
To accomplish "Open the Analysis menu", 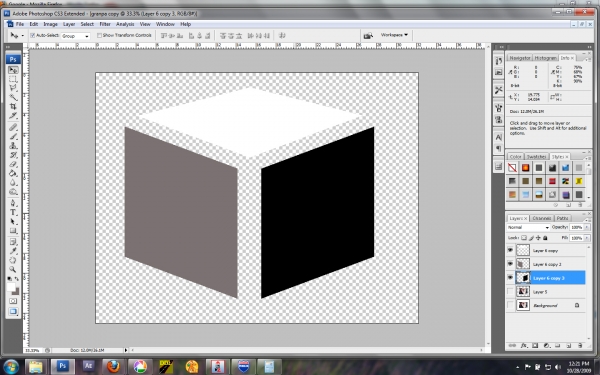I will pyautogui.click(x=125, y=24).
